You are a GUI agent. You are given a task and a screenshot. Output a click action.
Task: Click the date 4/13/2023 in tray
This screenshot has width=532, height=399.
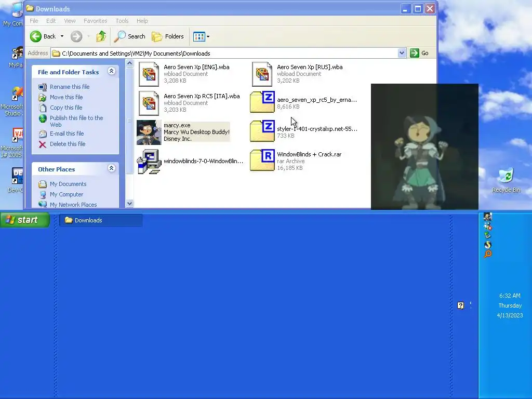(510, 315)
